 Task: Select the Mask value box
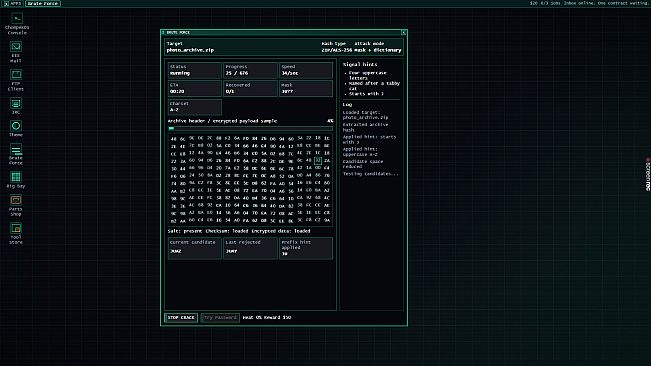click(x=306, y=88)
